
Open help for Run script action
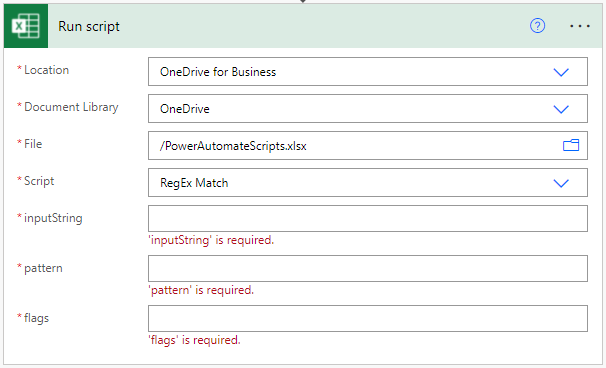pyautogui.click(x=537, y=26)
